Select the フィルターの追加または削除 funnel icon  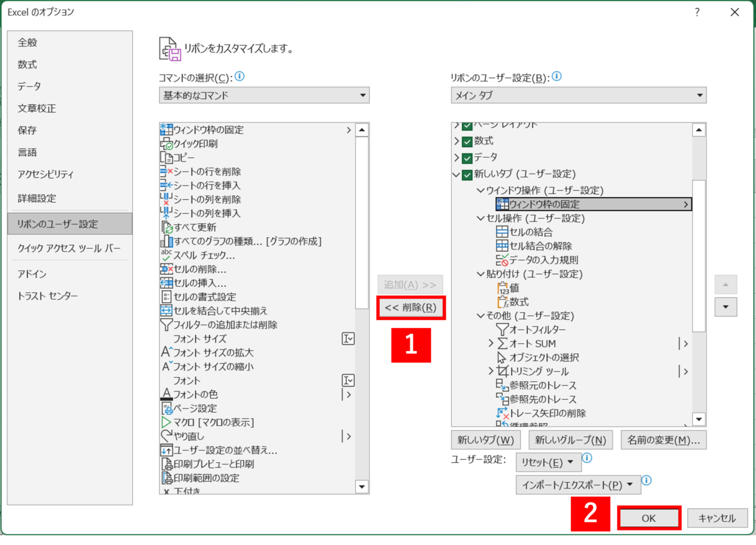tap(166, 325)
